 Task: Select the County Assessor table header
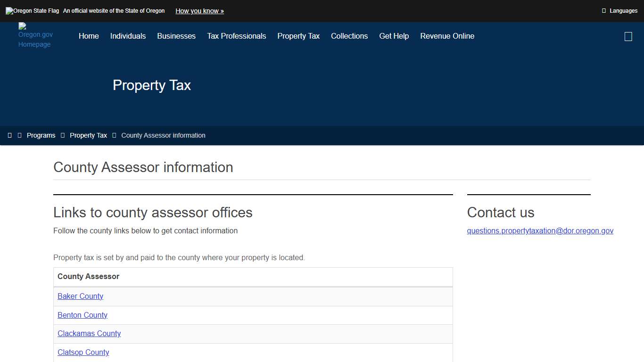coord(88,277)
